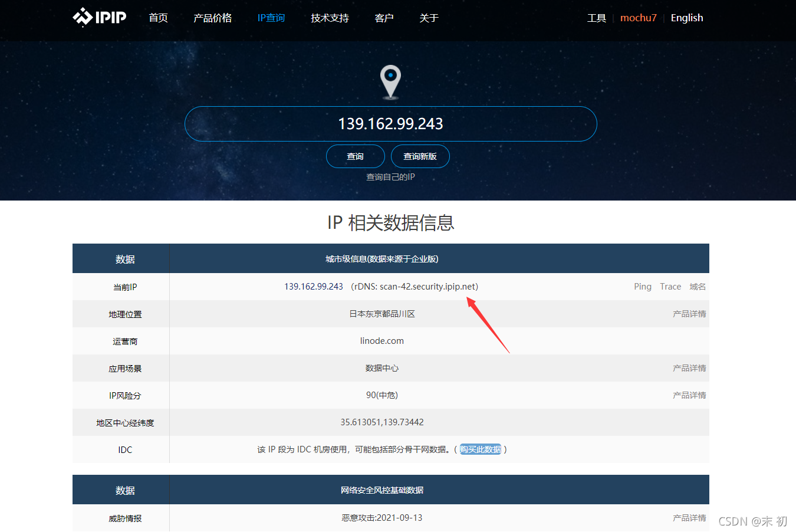Click the 日本东京都品川区 location value
Screen dimensions: 796x532
(382, 314)
